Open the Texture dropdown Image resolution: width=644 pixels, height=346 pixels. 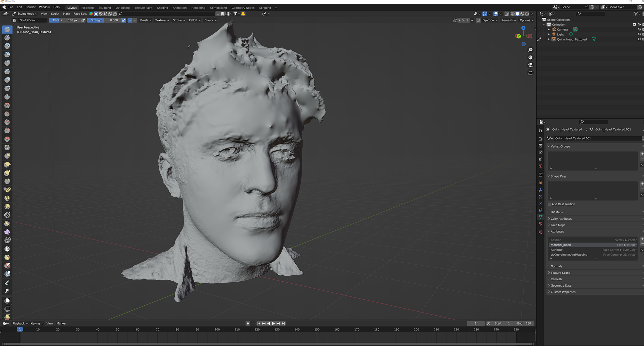pyautogui.click(x=162, y=20)
